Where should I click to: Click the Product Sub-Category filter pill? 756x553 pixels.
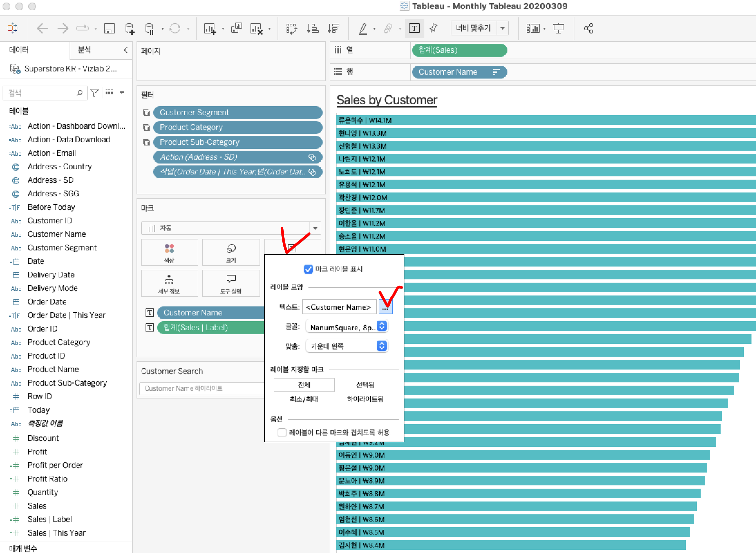tap(238, 142)
